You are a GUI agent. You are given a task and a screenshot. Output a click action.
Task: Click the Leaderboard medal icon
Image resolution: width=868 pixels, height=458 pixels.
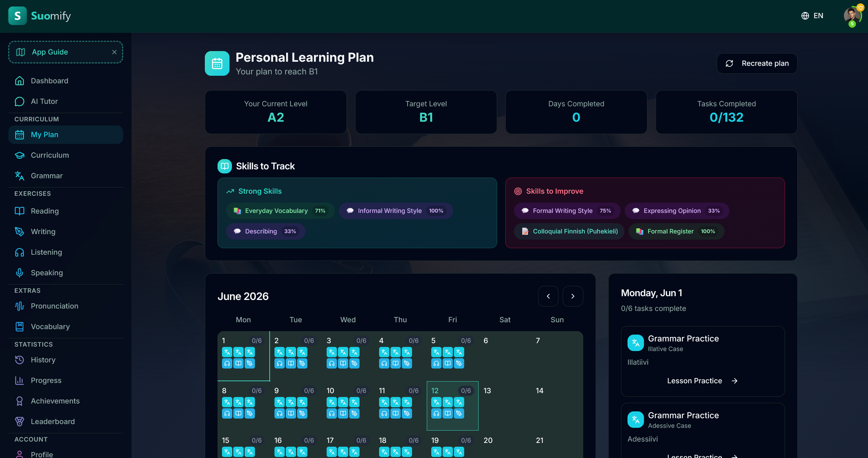point(20,422)
